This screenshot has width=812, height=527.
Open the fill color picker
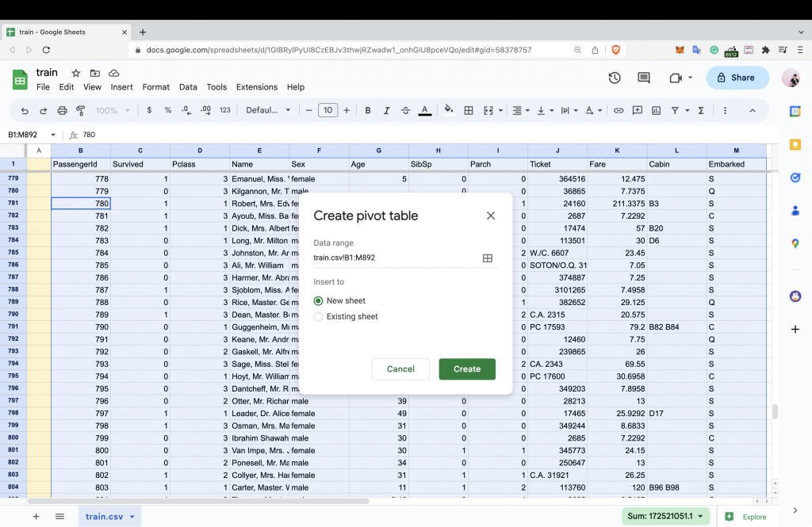click(x=449, y=109)
